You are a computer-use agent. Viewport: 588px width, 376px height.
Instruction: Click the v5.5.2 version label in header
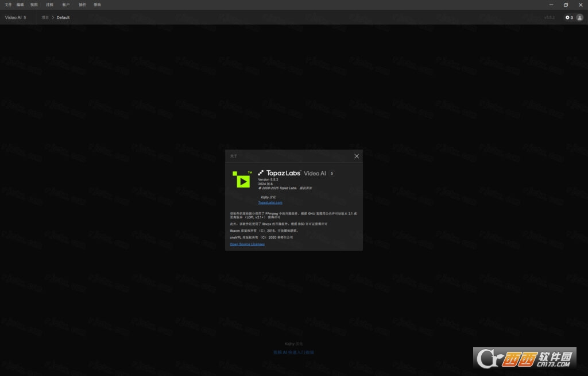pyautogui.click(x=550, y=18)
